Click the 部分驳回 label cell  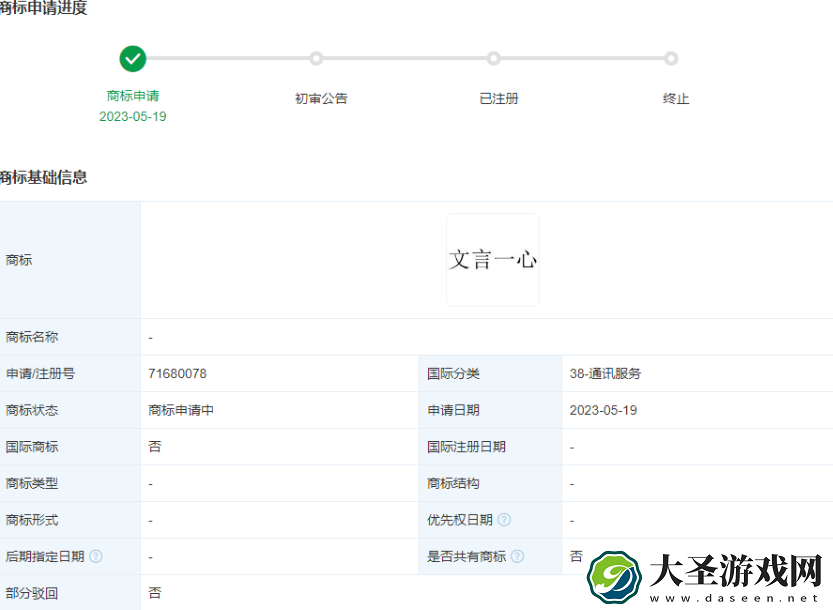[70, 593]
